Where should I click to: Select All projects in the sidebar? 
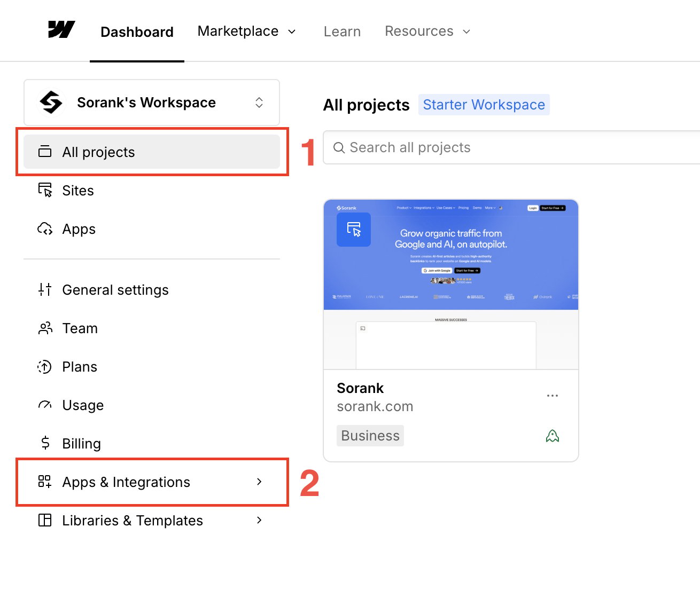click(x=152, y=152)
